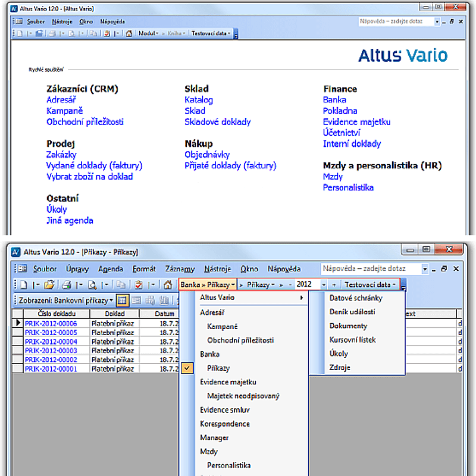Open the Jiná agenda link
The width and height of the screenshot is (476, 476).
[70, 220]
